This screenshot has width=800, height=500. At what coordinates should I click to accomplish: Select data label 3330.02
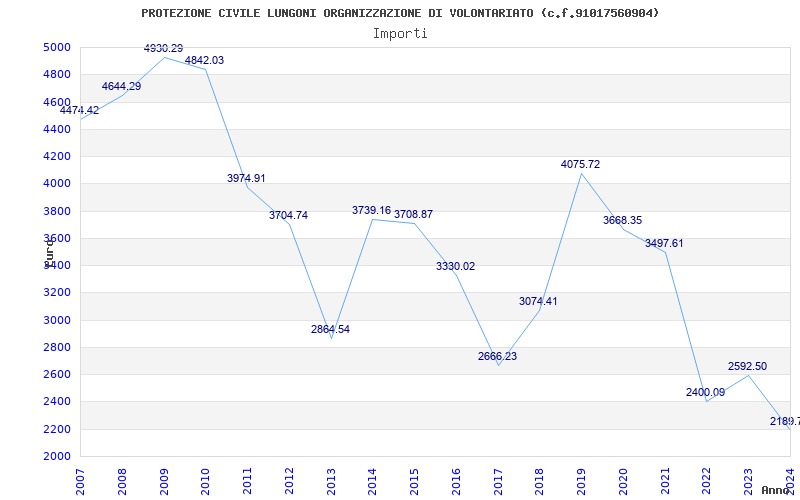pos(455,266)
